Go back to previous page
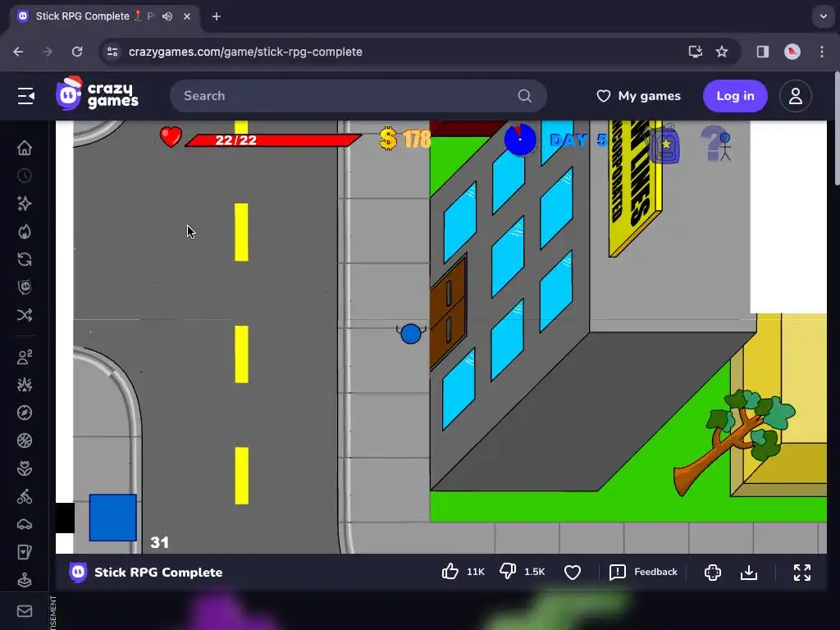 (x=18, y=52)
